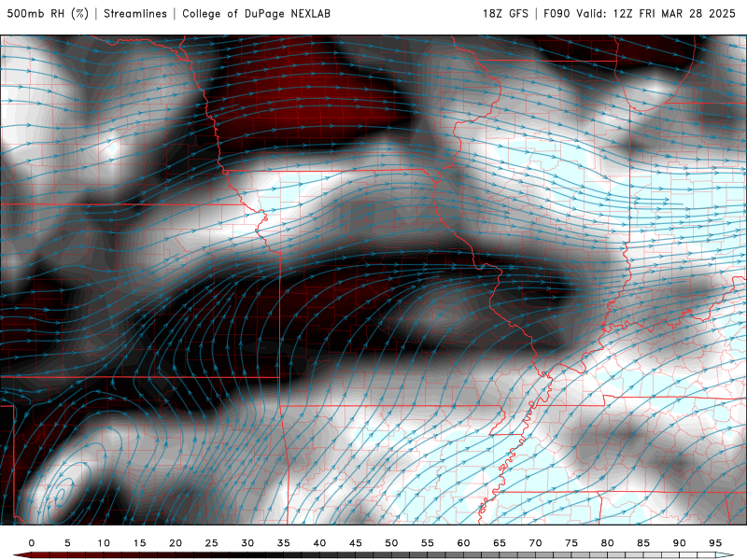Click the colorbar value label 0
Screen dimensions: 747x560
tap(32, 543)
